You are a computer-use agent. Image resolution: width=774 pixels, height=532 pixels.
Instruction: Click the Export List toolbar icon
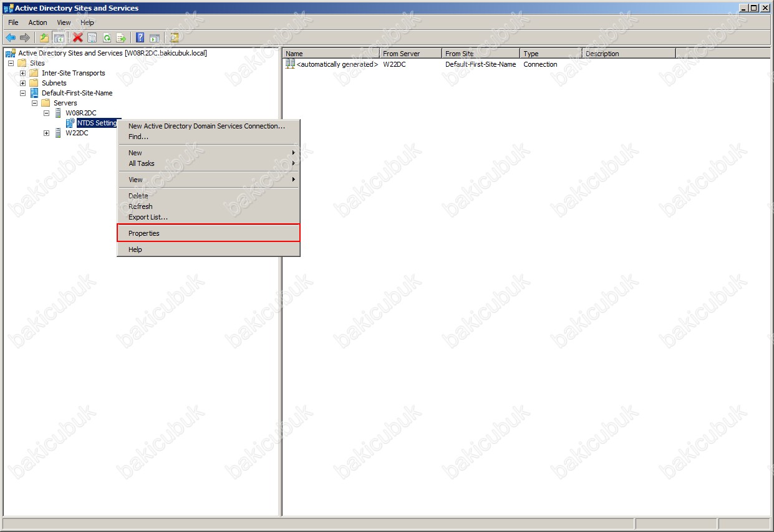click(x=121, y=37)
